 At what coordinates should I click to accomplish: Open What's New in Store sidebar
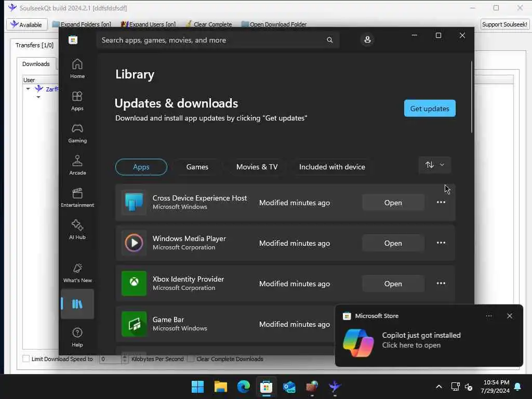77,273
